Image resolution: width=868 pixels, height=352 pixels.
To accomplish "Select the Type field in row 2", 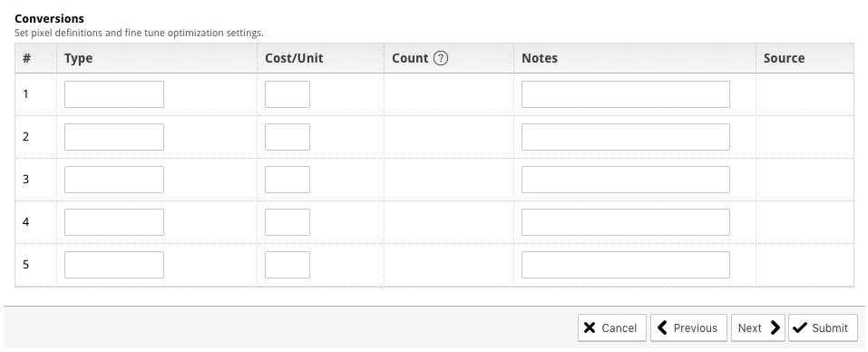I will click(114, 137).
